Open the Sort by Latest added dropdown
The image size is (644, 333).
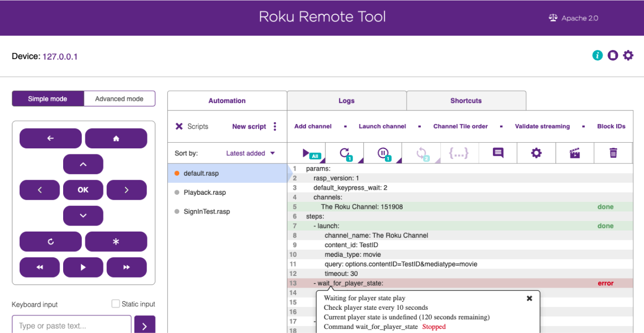pos(248,153)
